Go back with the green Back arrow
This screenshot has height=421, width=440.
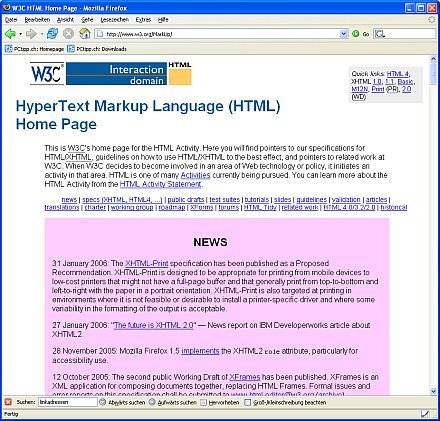[x=10, y=34]
